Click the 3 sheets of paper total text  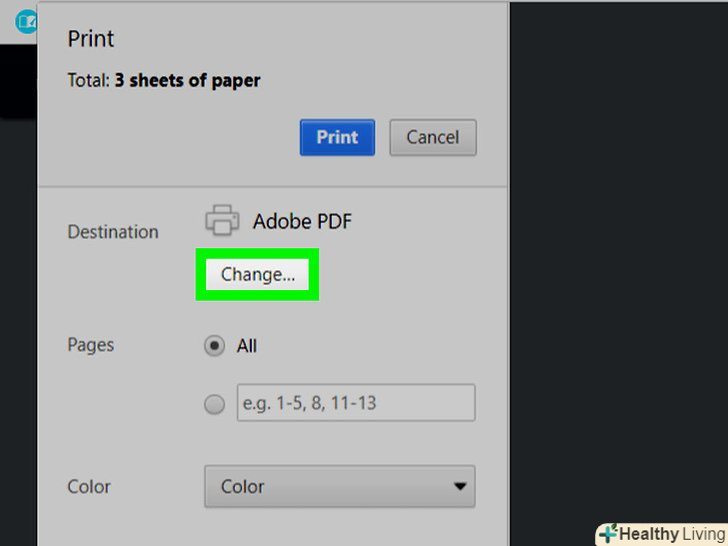[x=187, y=81]
